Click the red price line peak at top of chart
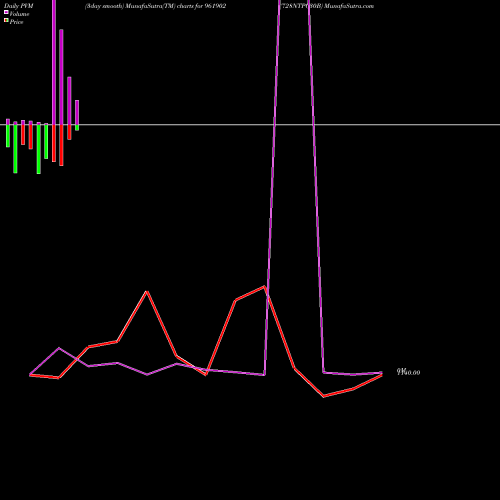The height and width of the screenshot is (500, 500). (x=264, y=286)
